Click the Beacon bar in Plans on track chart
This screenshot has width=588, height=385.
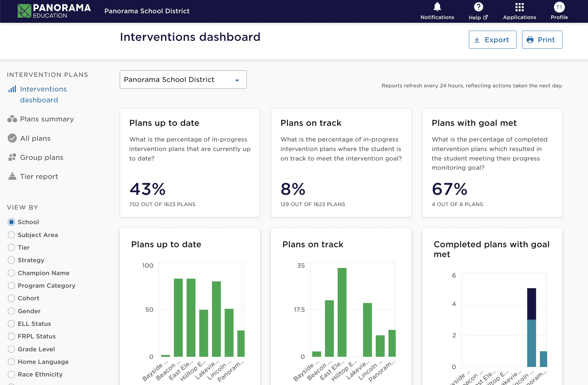[329, 329]
